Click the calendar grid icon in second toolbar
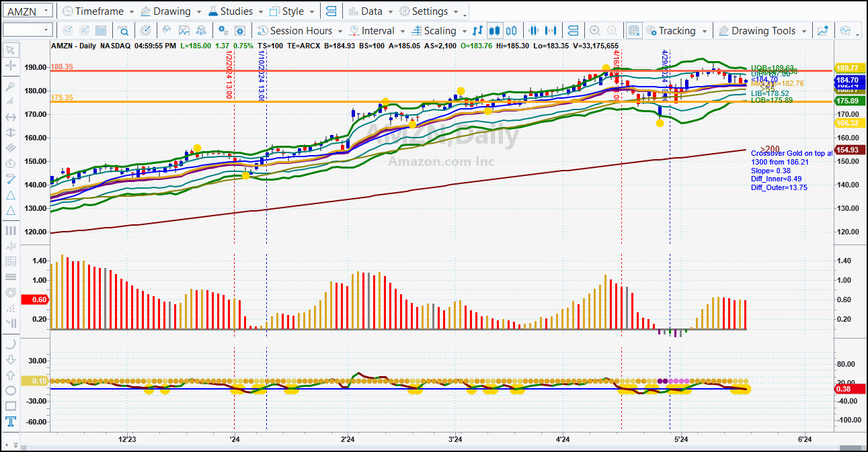The image size is (868, 452). (x=101, y=30)
